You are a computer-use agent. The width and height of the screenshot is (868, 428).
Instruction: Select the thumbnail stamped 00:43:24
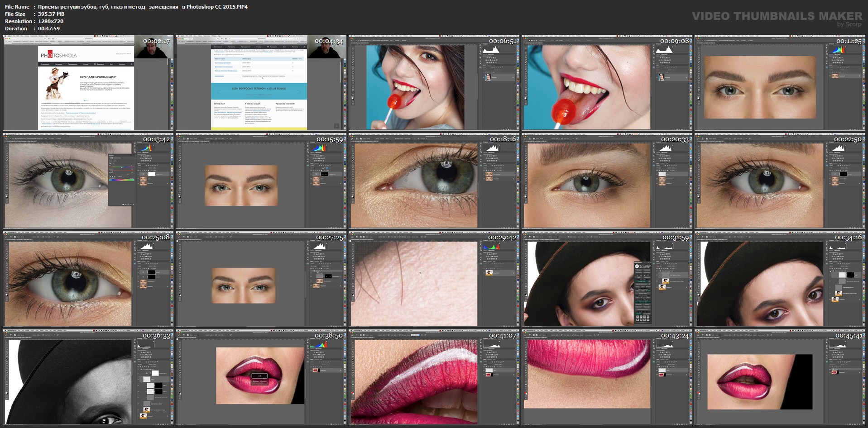tap(607, 377)
